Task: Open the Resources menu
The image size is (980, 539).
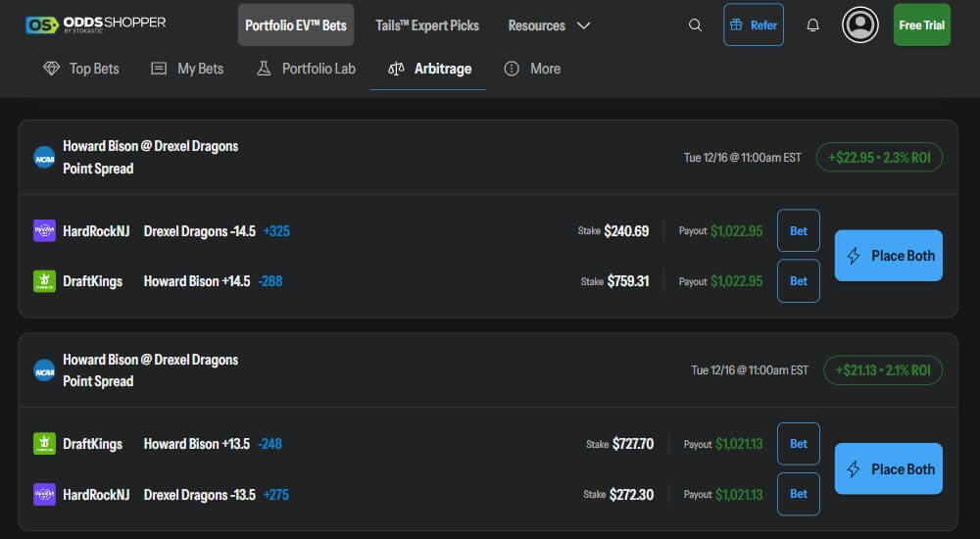Action: pyautogui.click(x=549, y=25)
